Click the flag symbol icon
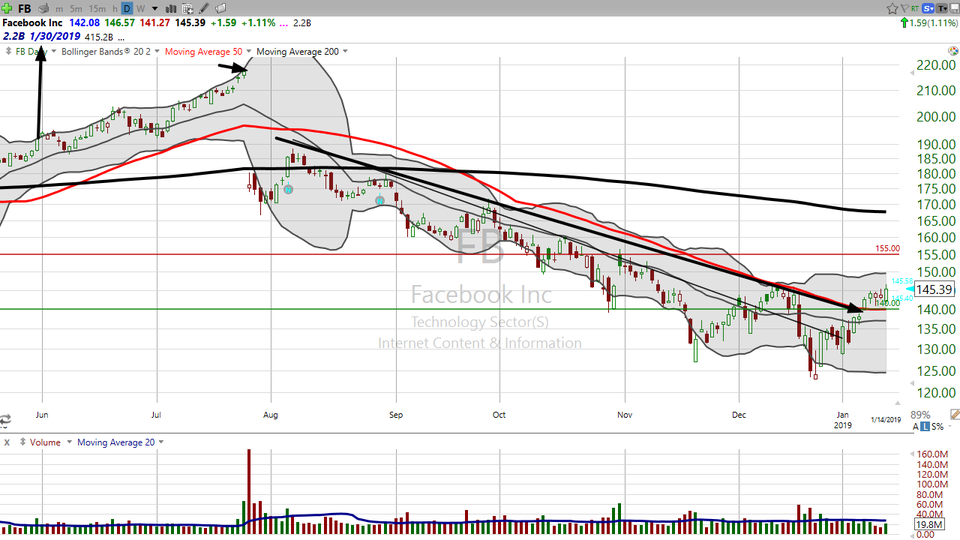 click(x=904, y=9)
